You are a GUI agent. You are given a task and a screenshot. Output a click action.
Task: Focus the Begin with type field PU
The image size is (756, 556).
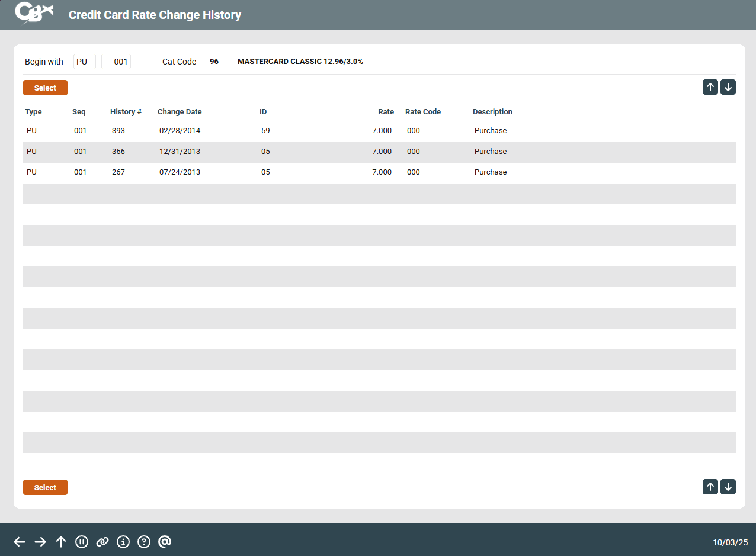coord(84,62)
